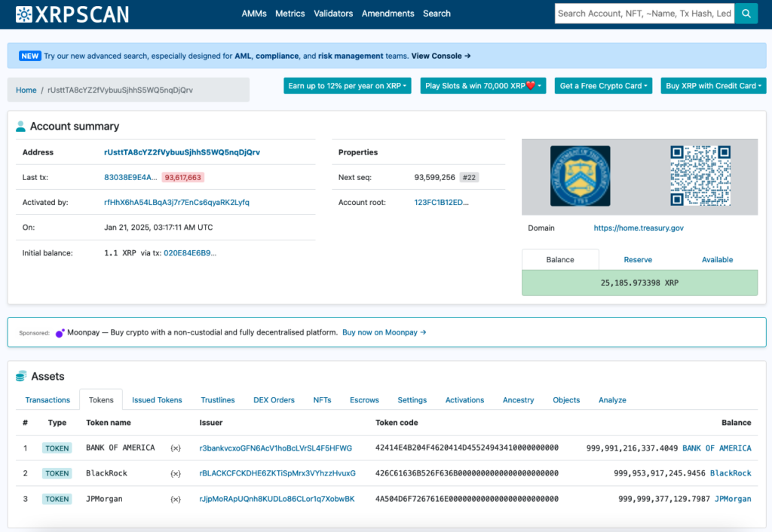Click BlackRock currency link in Balance column
This screenshot has width=772, height=532.
(731, 473)
